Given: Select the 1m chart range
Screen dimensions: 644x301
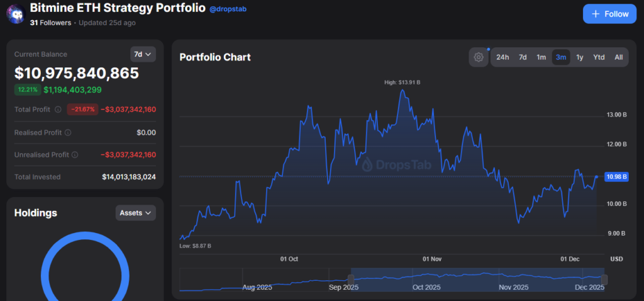Looking at the screenshot, I should (x=541, y=57).
